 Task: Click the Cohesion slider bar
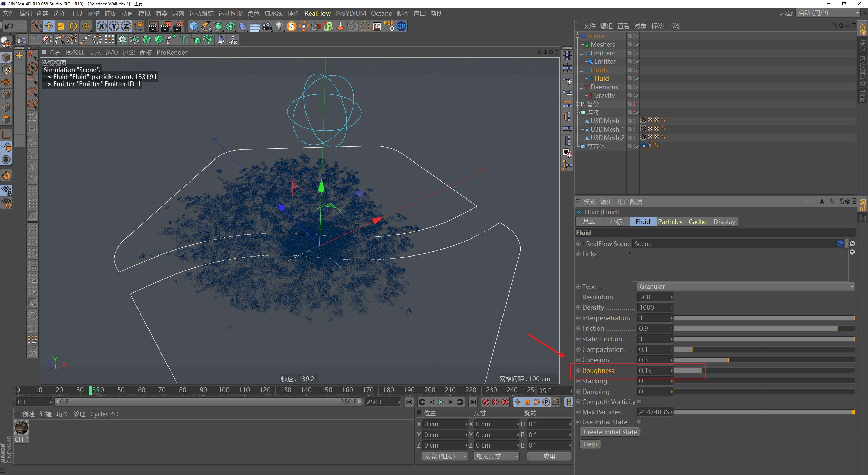coord(763,360)
